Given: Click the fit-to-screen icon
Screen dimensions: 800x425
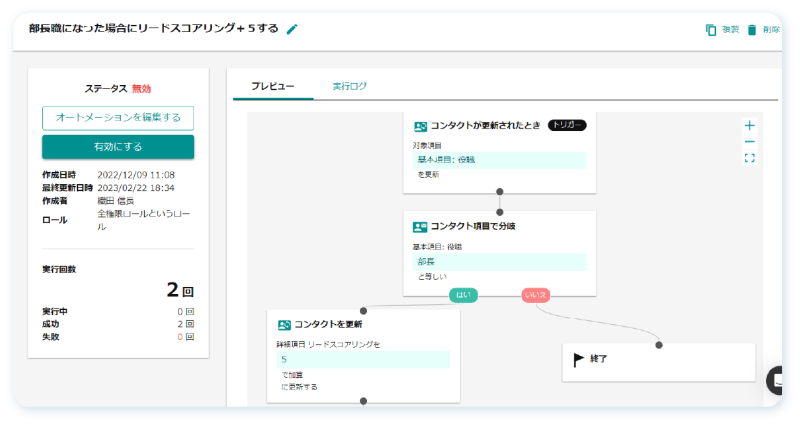Looking at the screenshot, I should click(749, 158).
